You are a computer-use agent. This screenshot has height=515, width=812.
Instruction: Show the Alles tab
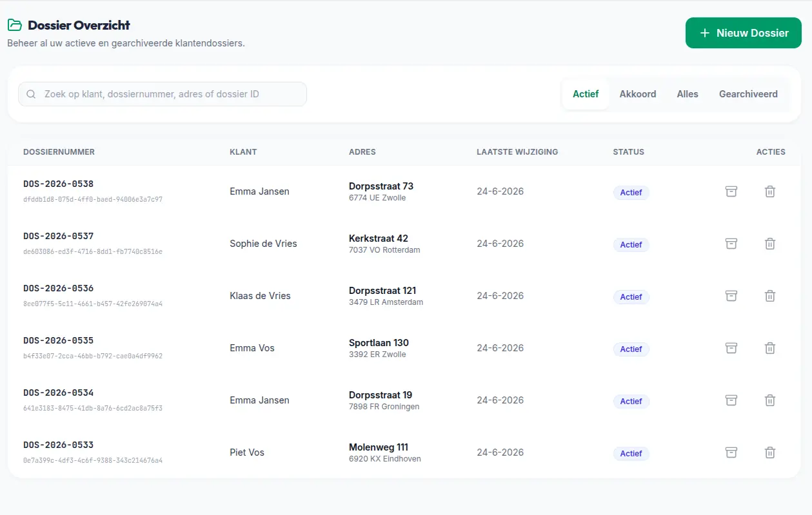click(x=688, y=94)
